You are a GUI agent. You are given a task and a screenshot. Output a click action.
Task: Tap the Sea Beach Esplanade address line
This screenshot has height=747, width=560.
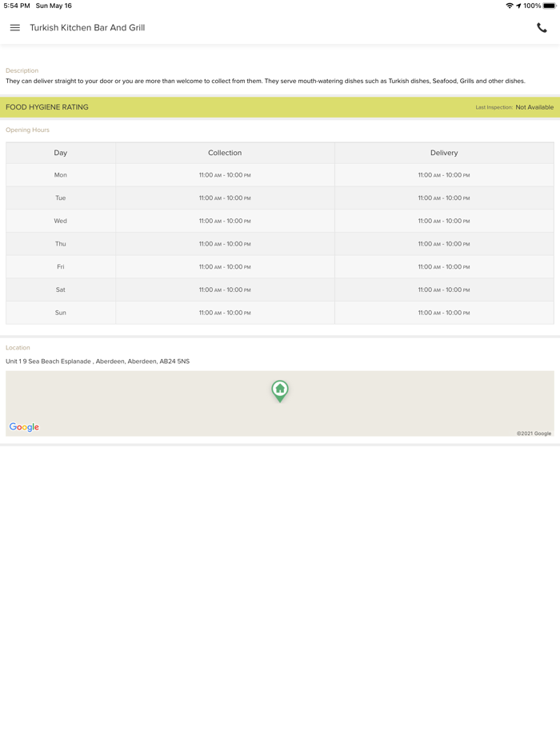coord(98,362)
